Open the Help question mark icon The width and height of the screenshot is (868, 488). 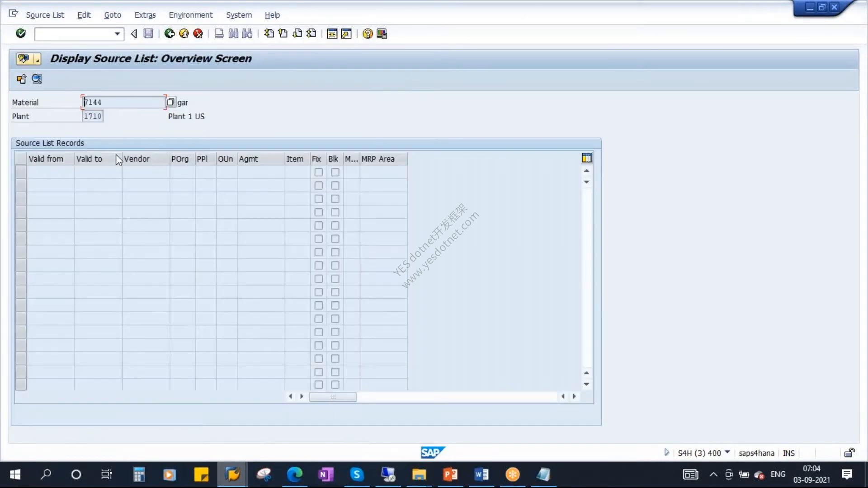(368, 33)
